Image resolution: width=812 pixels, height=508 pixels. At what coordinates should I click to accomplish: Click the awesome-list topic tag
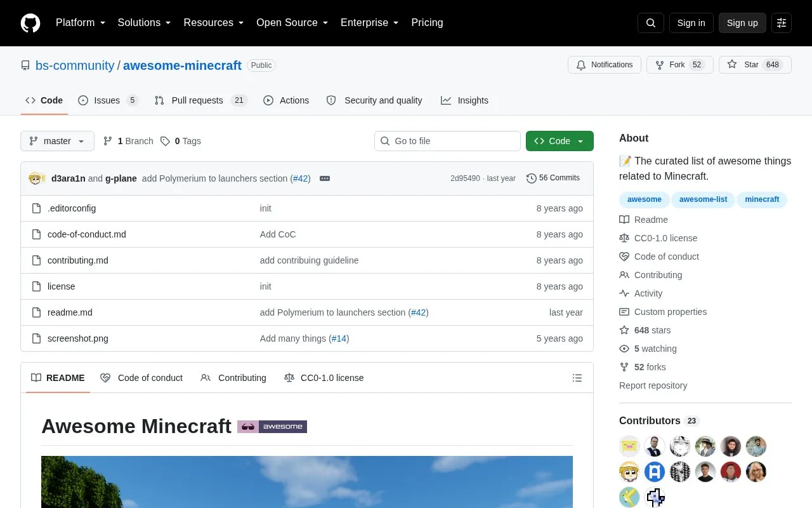click(x=703, y=199)
